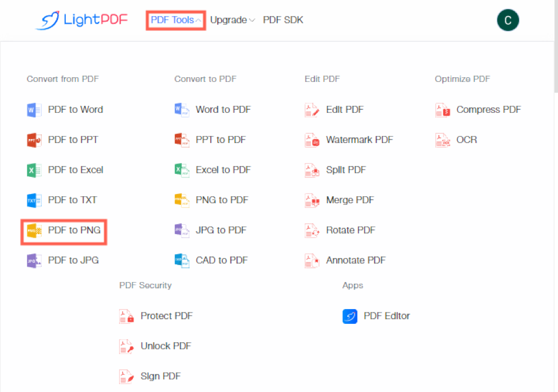
Task: Click the Sign PDF icon
Action: tap(127, 377)
